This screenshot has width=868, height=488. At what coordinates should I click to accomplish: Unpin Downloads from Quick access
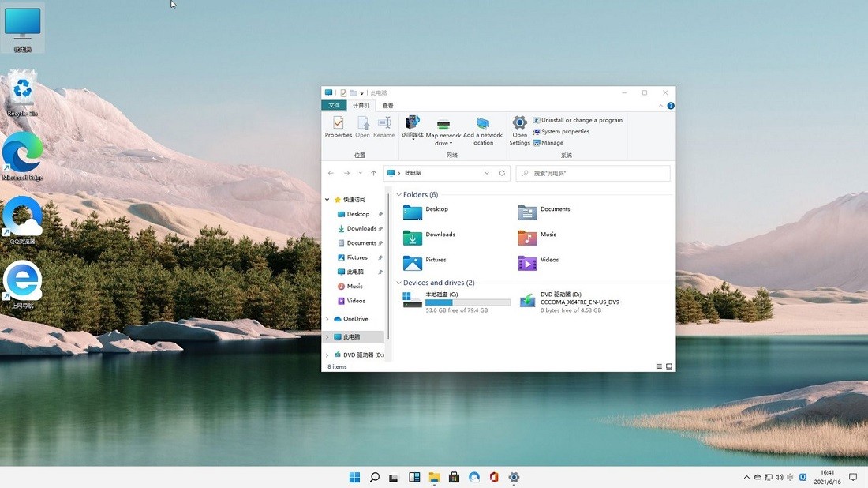[x=380, y=228]
